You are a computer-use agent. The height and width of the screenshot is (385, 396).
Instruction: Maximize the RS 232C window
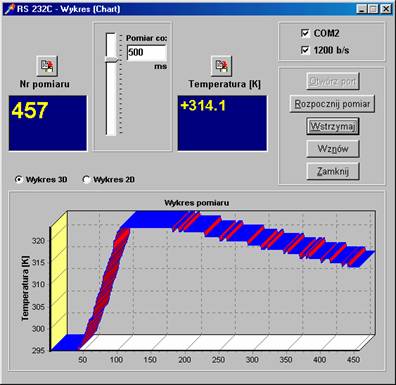click(x=373, y=9)
